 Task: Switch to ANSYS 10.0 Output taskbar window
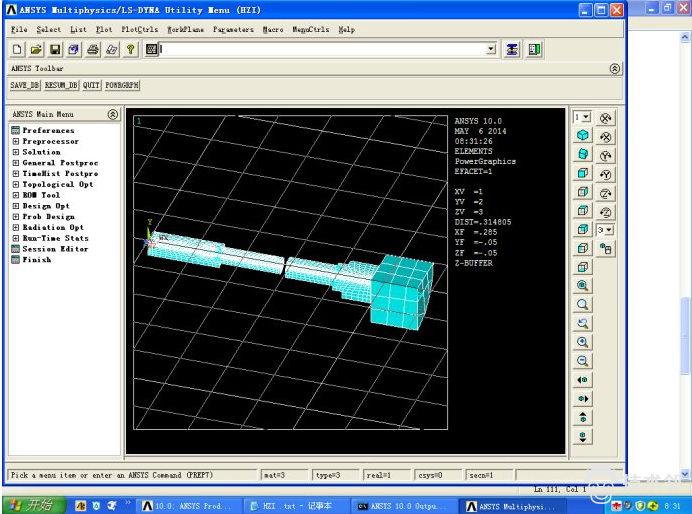point(400,506)
